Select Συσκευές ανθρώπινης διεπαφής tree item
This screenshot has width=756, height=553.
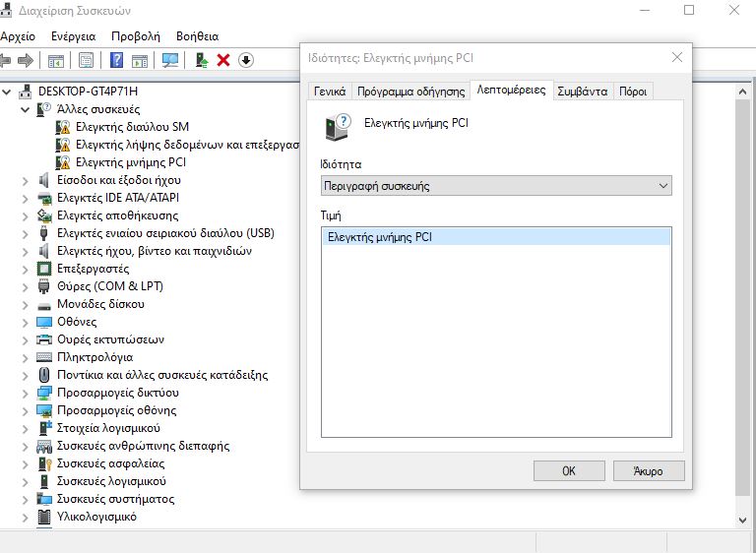point(143,446)
